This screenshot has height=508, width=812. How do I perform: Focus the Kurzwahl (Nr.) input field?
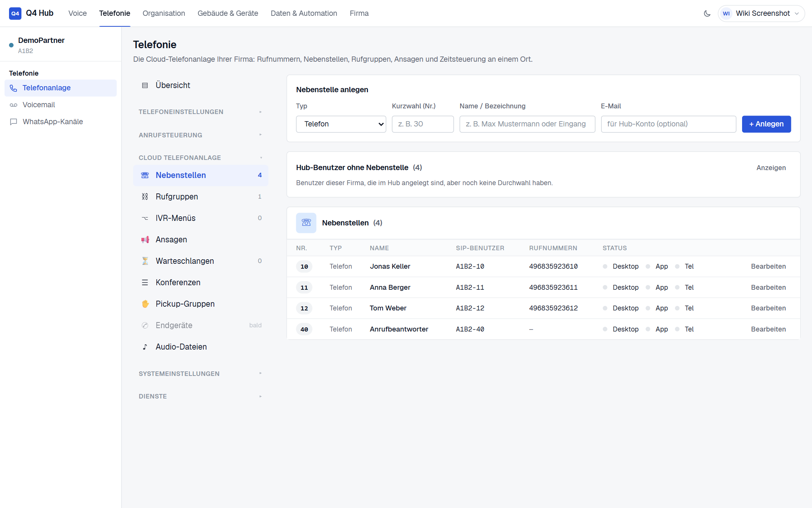pos(423,124)
